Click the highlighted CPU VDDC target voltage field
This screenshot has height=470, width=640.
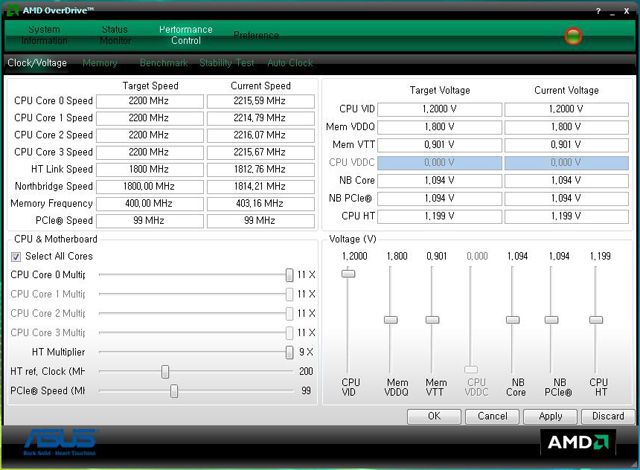[x=440, y=163]
